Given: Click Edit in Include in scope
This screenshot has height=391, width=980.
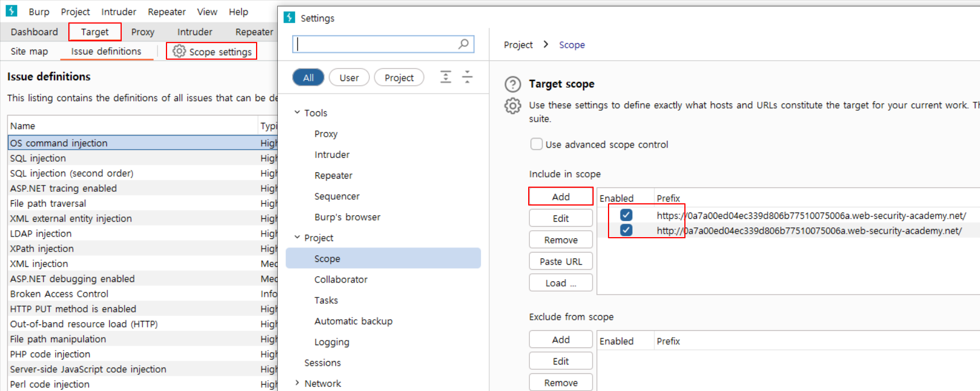Looking at the screenshot, I should pyautogui.click(x=561, y=218).
